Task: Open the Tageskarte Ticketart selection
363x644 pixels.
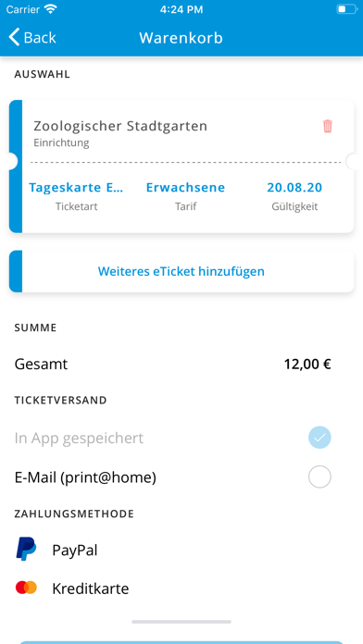Action: [76, 195]
